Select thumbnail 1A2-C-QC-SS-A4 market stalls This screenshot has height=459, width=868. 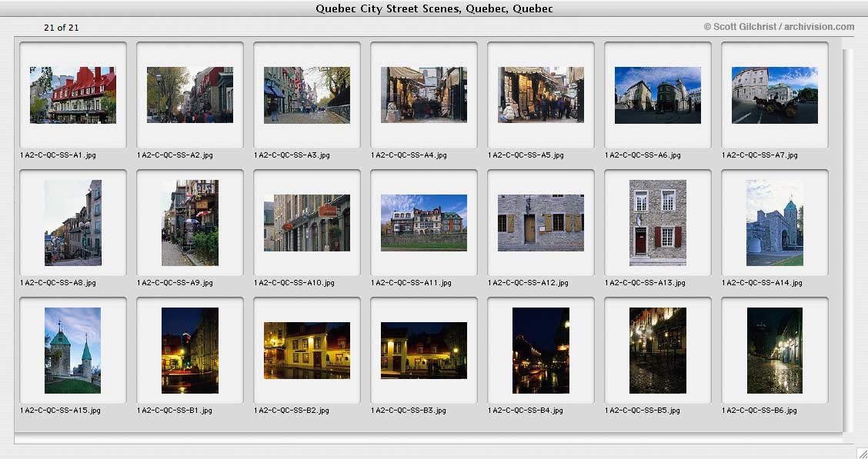424,95
